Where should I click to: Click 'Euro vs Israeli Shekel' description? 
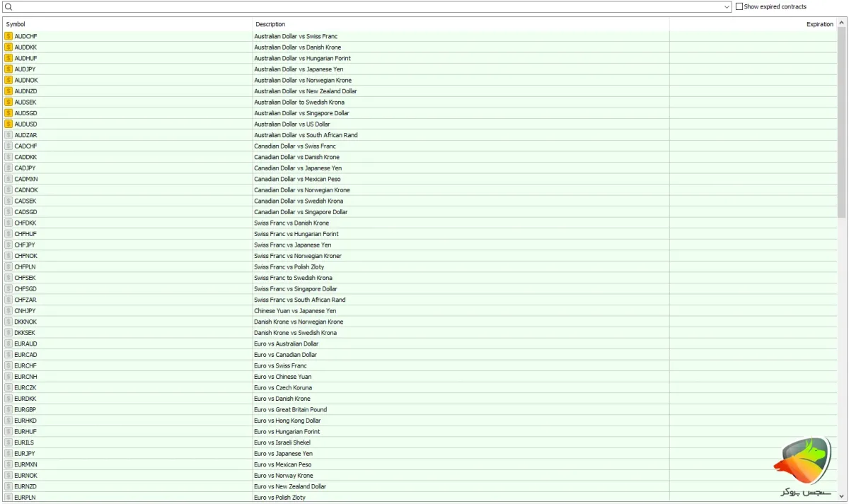(x=282, y=443)
